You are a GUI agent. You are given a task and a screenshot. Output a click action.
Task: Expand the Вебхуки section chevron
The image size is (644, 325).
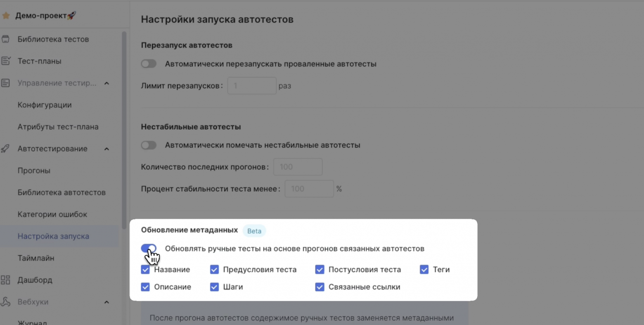tap(107, 302)
